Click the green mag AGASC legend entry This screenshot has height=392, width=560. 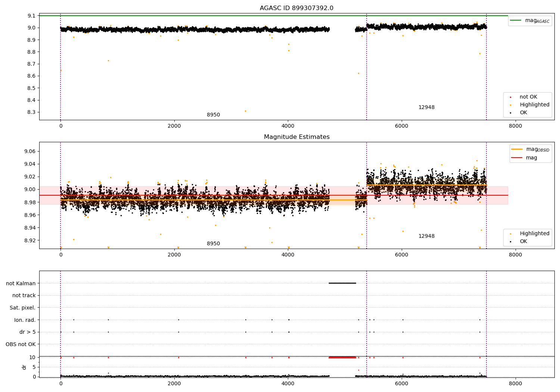[x=530, y=21]
